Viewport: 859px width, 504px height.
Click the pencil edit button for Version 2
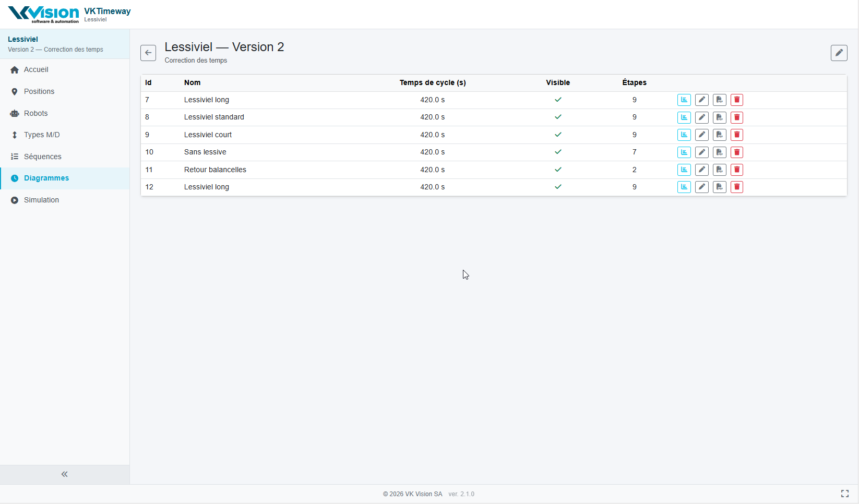pyautogui.click(x=839, y=53)
